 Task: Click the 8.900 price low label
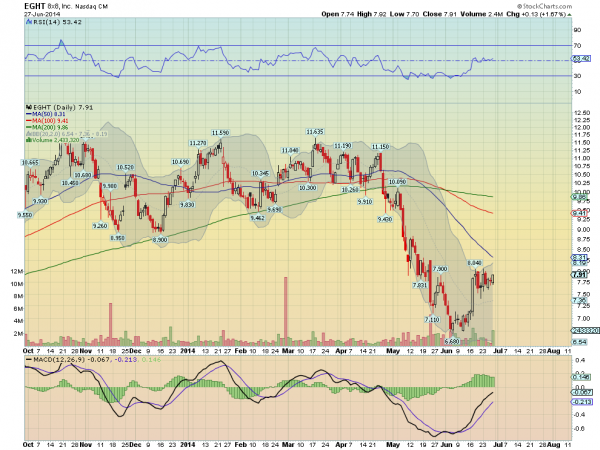(160, 240)
